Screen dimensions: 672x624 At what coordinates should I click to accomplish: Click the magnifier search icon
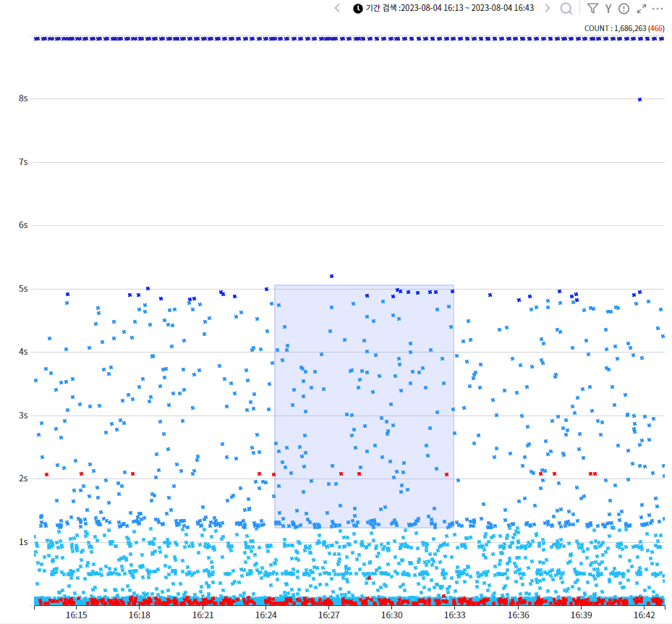[566, 9]
